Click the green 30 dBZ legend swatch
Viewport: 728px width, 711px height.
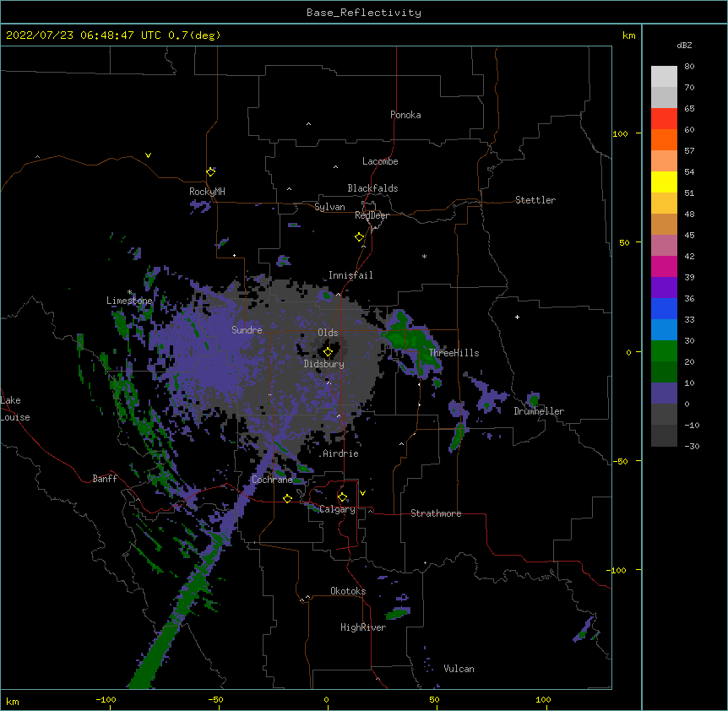pyautogui.click(x=664, y=351)
